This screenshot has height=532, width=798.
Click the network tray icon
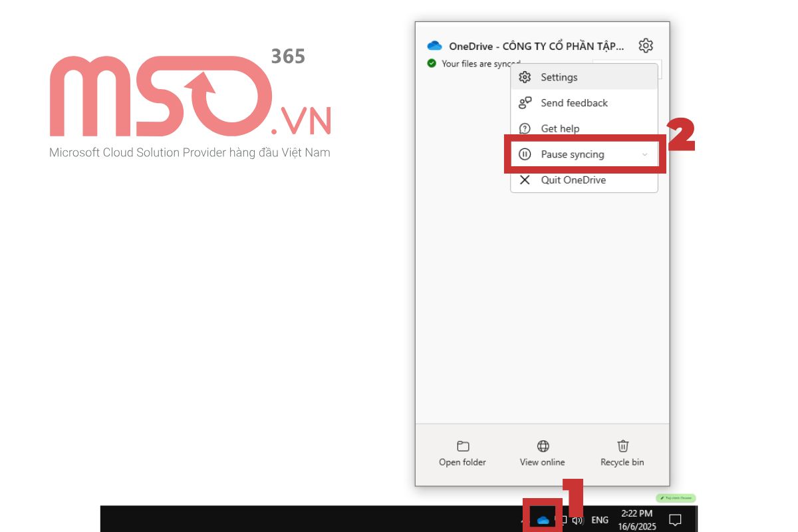pyautogui.click(x=563, y=519)
